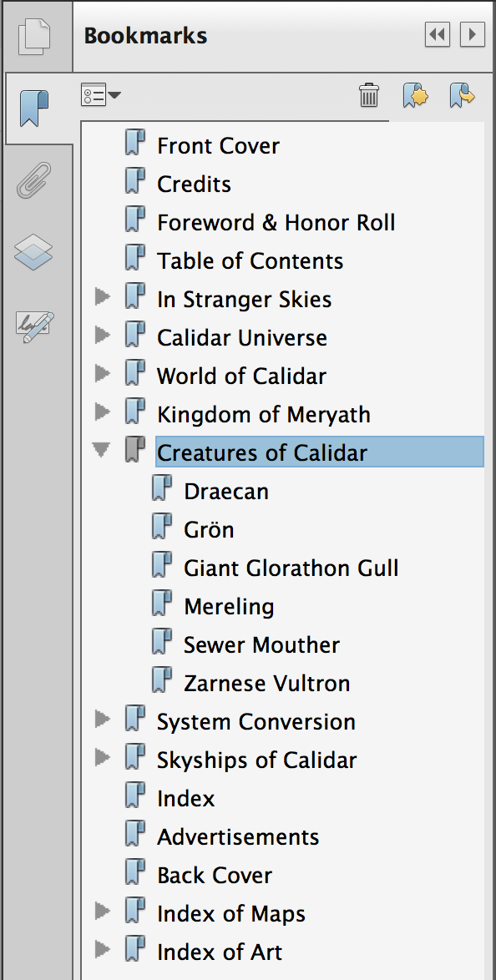Delete selected bookmark with trash icon
496x980 pixels.
click(369, 96)
